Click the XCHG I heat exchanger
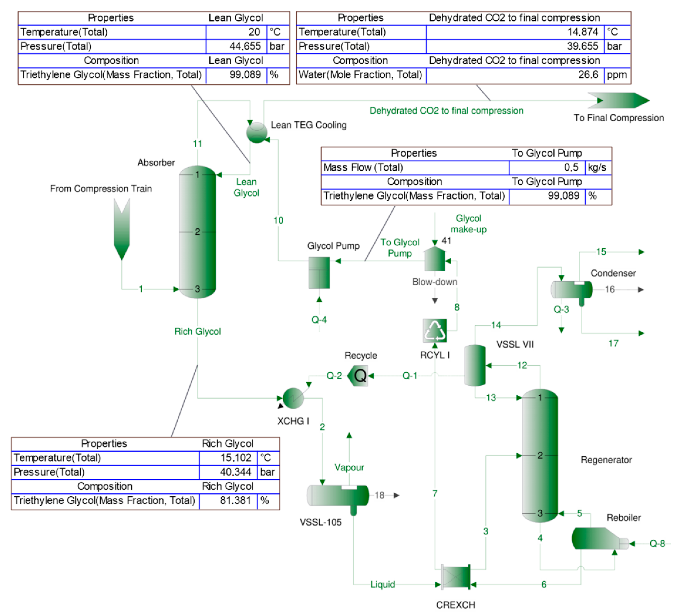The height and width of the screenshot is (616, 676). (x=293, y=398)
